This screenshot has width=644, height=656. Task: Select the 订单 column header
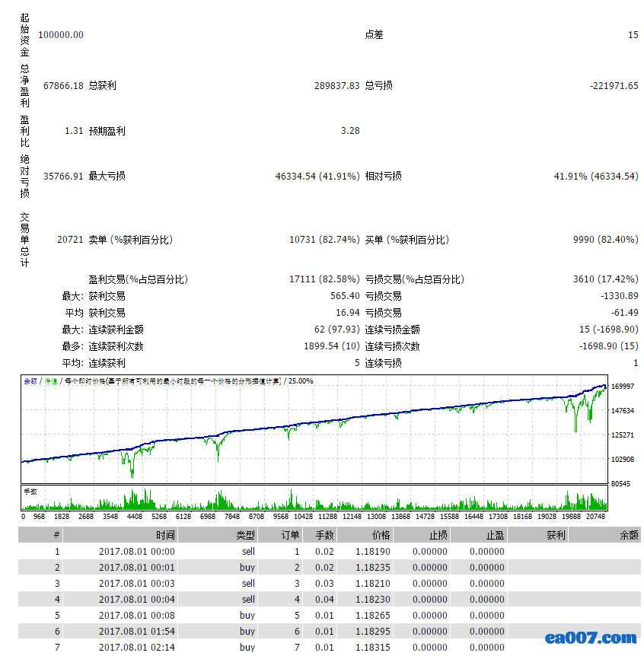tap(290, 535)
